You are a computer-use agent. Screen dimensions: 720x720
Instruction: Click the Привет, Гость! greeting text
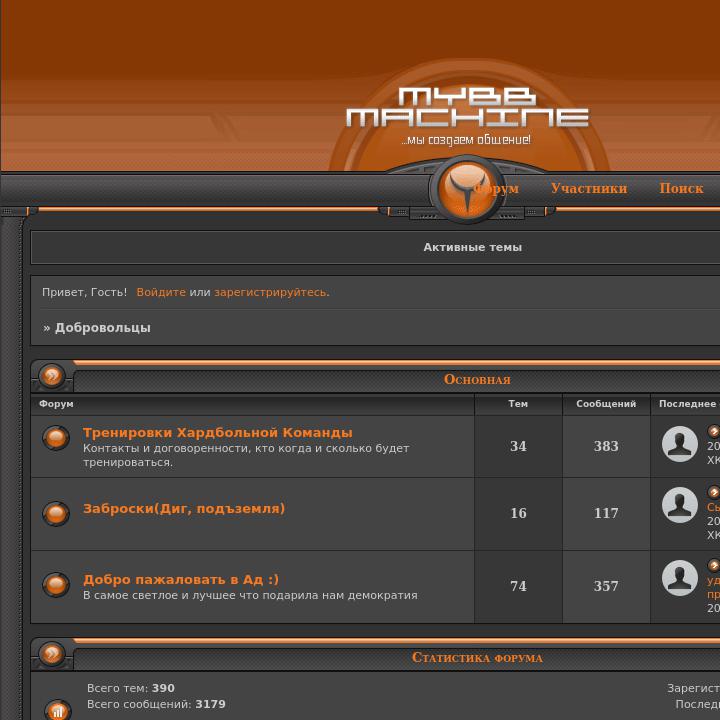(84, 292)
